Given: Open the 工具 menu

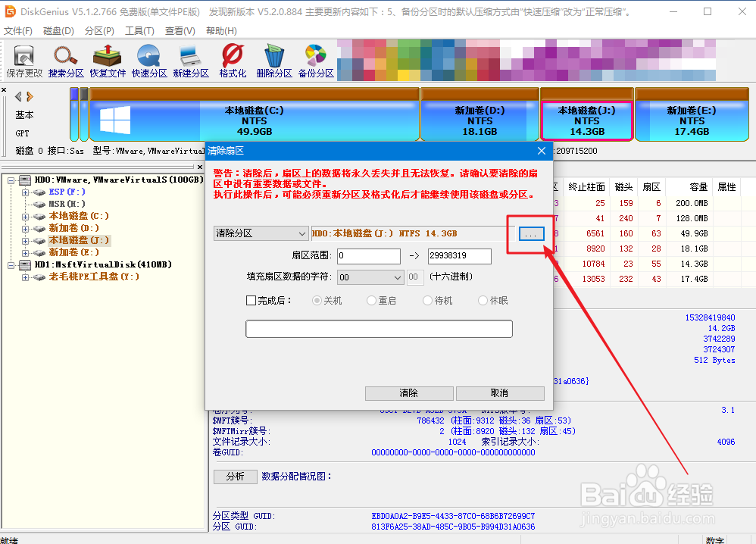Looking at the screenshot, I should [x=139, y=31].
